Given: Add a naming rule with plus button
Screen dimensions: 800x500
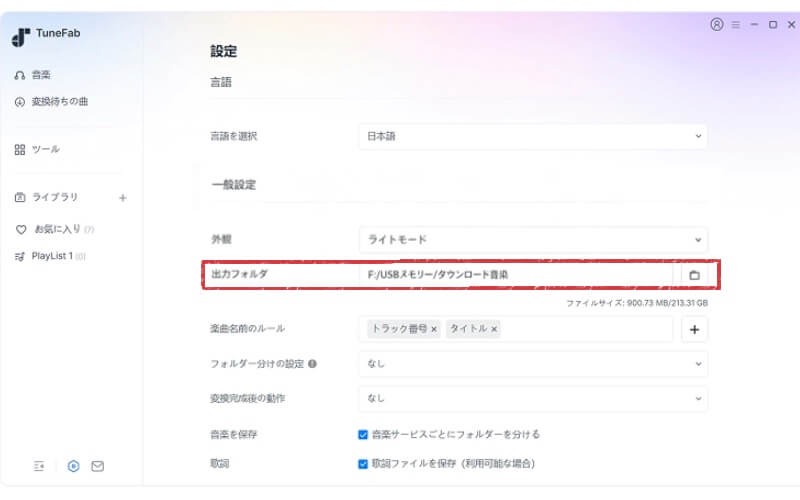Looking at the screenshot, I should [694, 330].
